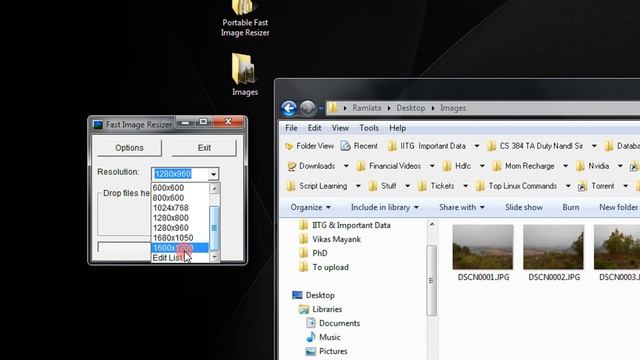
Task: Select PhD folder in navigation pane
Action: pyautogui.click(x=313, y=253)
